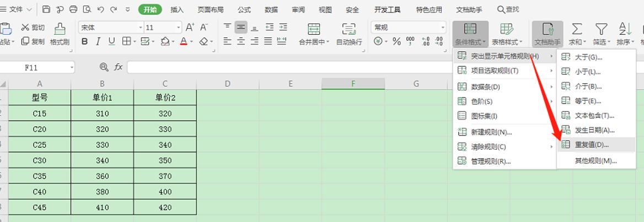Open the Filter (筛选) dropdown

[x=602, y=34]
